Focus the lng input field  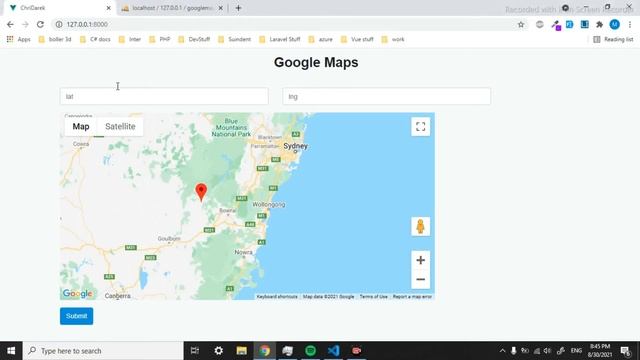[387, 96]
